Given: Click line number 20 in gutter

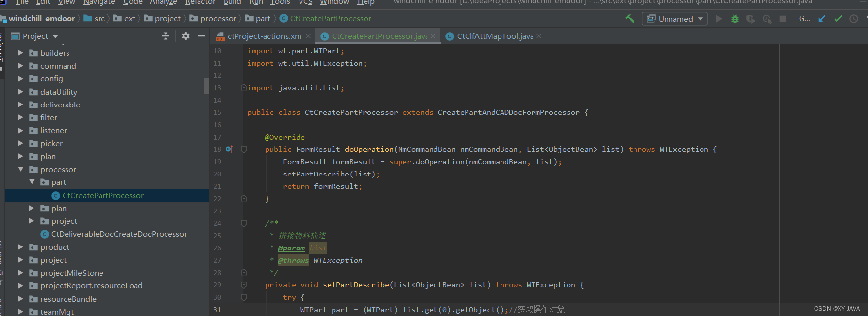Looking at the screenshot, I should [x=217, y=174].
